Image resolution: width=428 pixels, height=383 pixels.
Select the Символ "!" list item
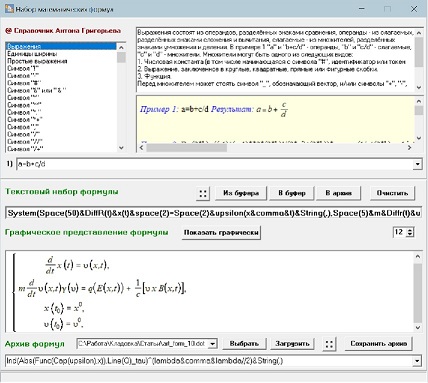pyautogui.click(x=61, y=68)
